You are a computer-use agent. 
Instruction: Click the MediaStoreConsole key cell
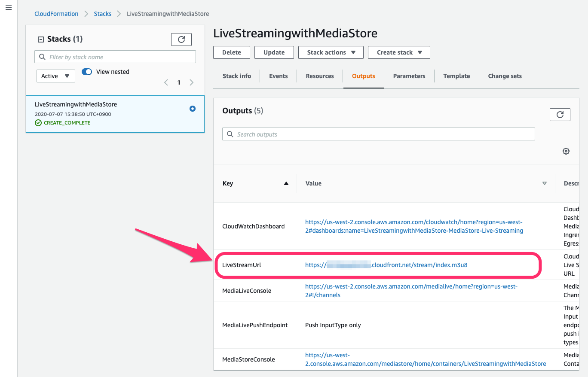[x=248, y=359]
